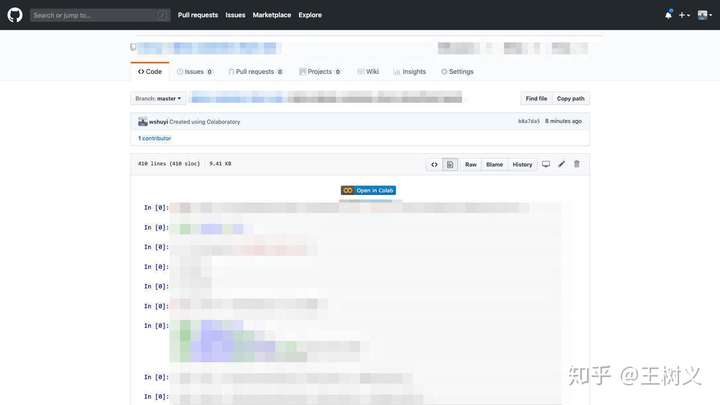Click the Blame button

point(495,164)
